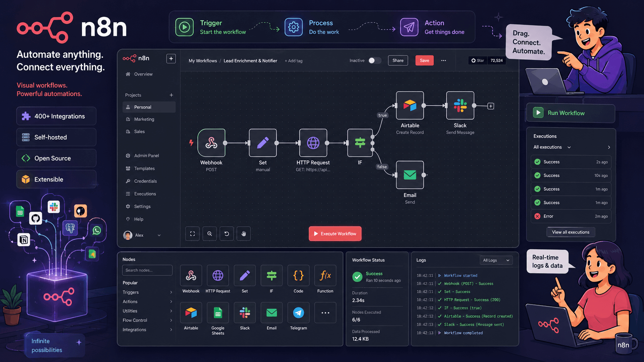Open the All executions filter dropdown
644x362 pixels.
tap(552, 147)
